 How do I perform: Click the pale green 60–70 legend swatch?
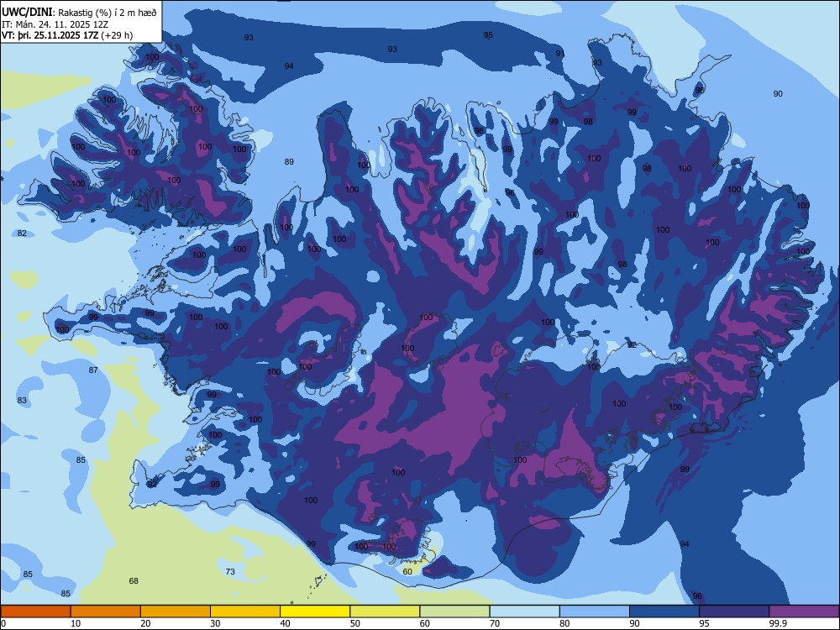click(x=454, y=612)
